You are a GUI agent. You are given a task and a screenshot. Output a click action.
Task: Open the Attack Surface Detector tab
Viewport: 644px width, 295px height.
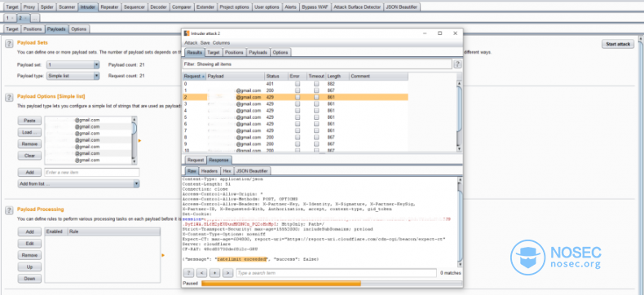[357, 7]
